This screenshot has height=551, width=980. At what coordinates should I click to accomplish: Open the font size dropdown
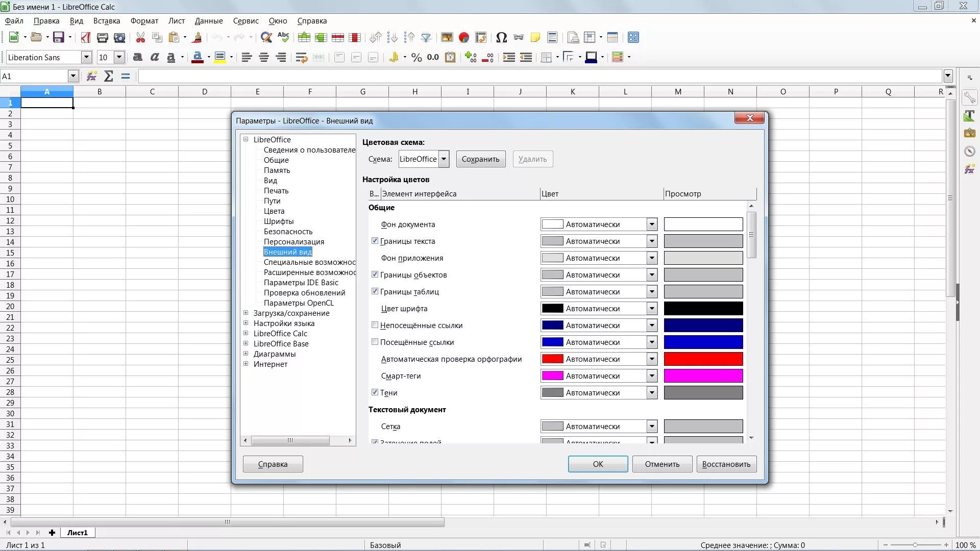(x=119, y=57)
